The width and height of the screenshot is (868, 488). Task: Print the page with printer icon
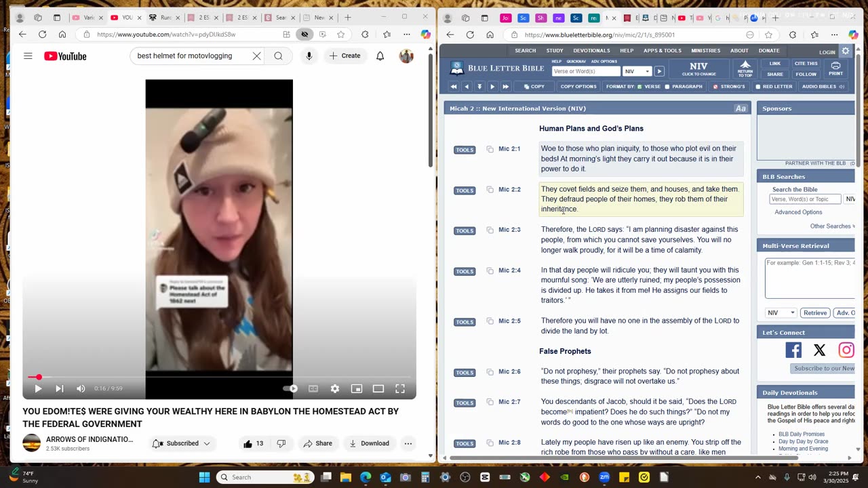coord(835,69)
